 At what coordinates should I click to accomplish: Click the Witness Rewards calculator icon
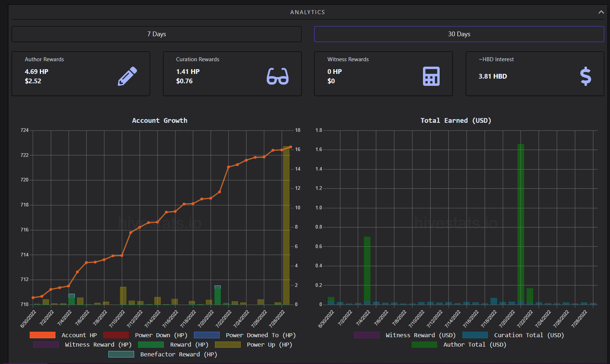coord(431,76)
